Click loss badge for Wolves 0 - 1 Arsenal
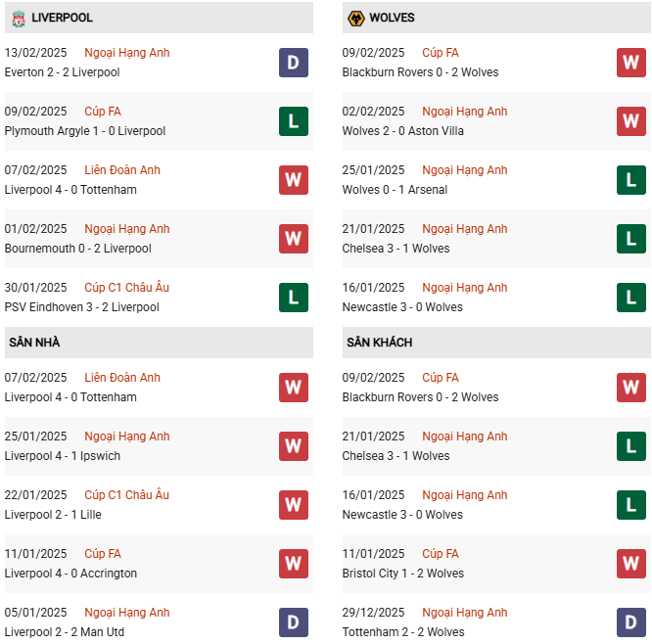652x644 pixels. coord(630,180)
